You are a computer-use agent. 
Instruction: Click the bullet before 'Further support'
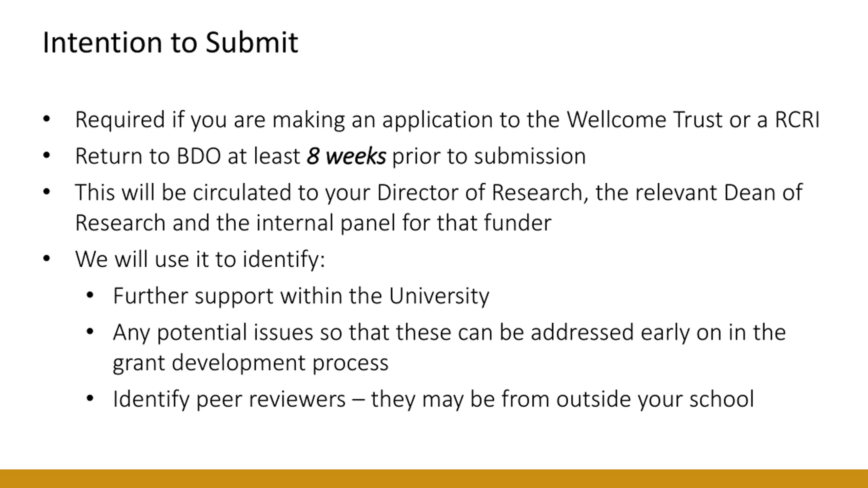90,296
